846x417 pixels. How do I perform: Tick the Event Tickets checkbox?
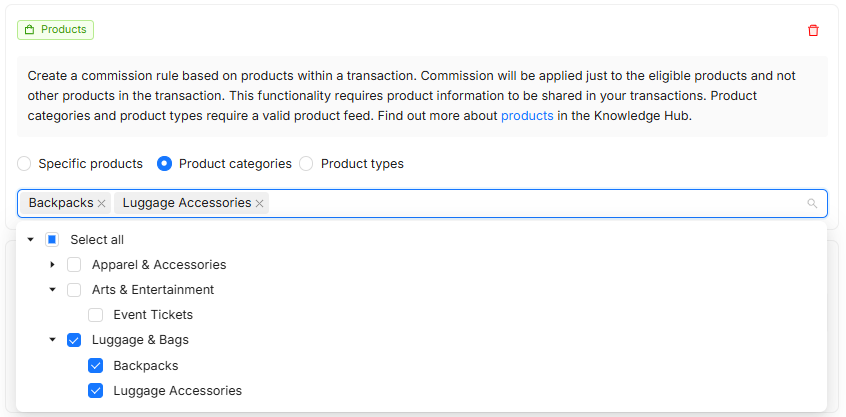pos(96,315)
